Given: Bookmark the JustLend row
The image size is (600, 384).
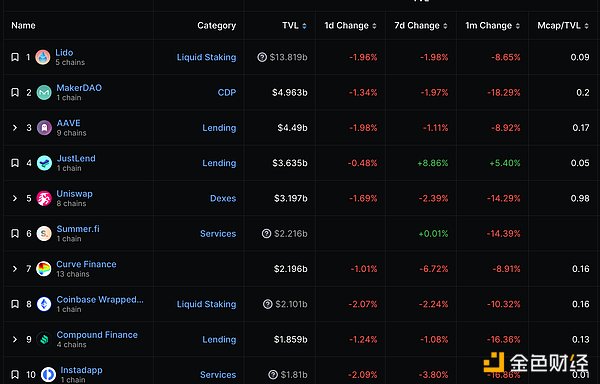Looking at the screenshot, I should [15, 163].
